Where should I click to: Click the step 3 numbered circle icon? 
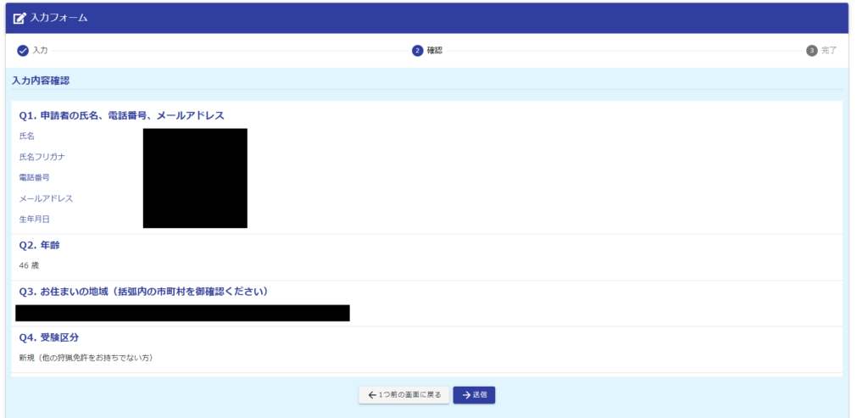point(812,51)
